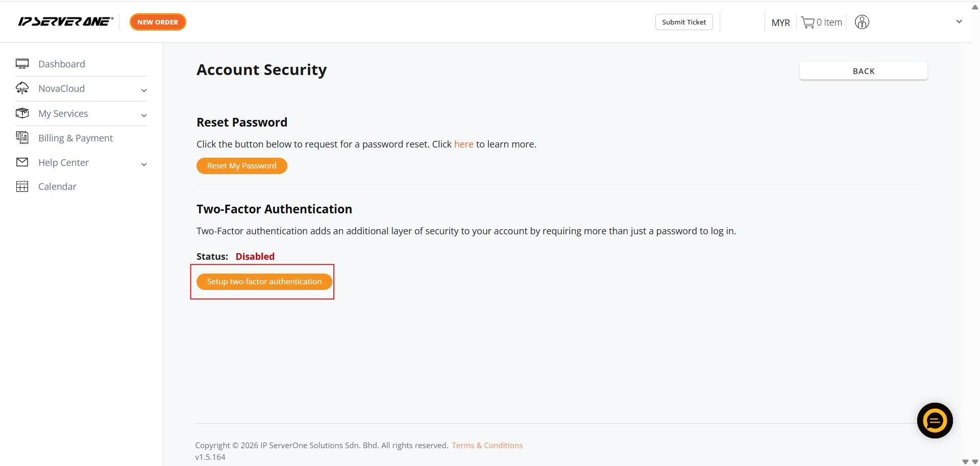The width and height of the screenshot is (980, 466).
Task: Go to Dashboard in the sidebar
Action: point(62,64)
